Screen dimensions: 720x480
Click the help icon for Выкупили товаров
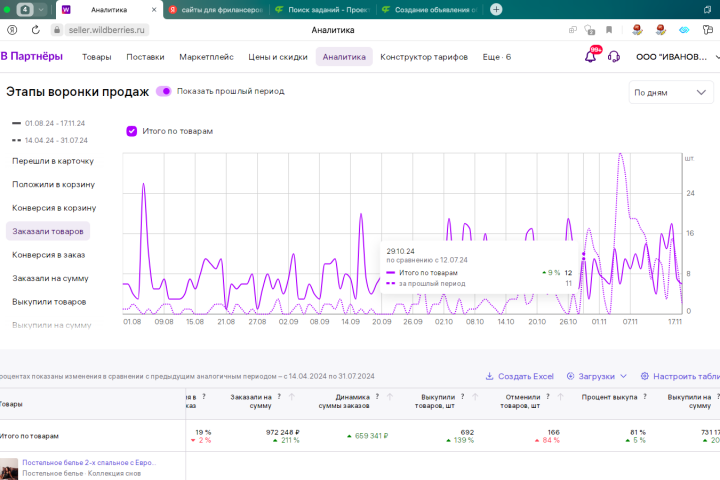pos(462,396)
